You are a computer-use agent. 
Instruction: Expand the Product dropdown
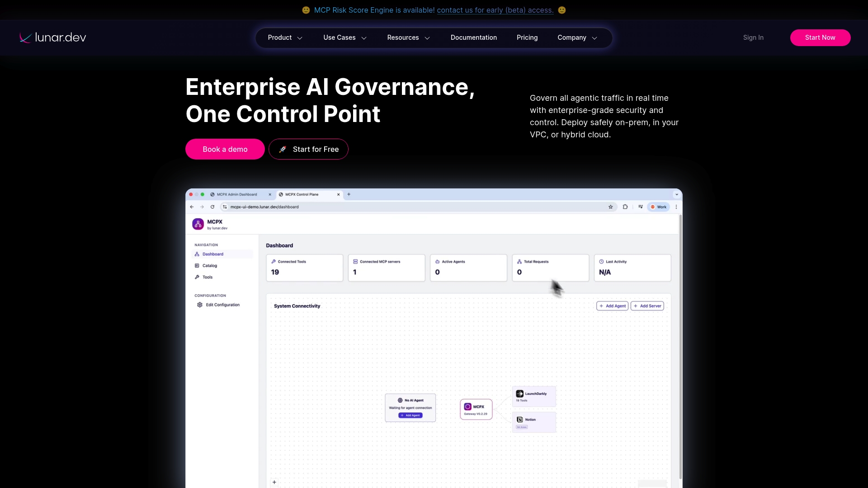click(x=285, y=38)
